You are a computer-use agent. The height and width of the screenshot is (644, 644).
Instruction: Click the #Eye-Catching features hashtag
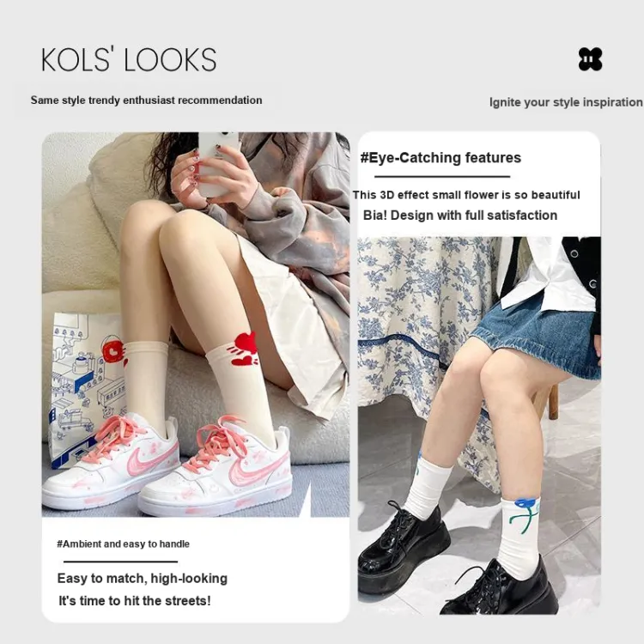[x=440, y=158]
